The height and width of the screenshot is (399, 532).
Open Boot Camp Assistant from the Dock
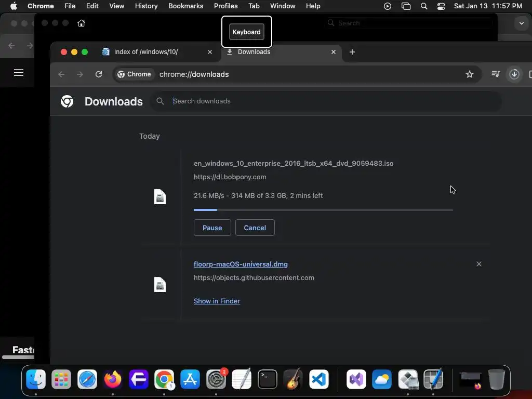[x=408, y=379]
